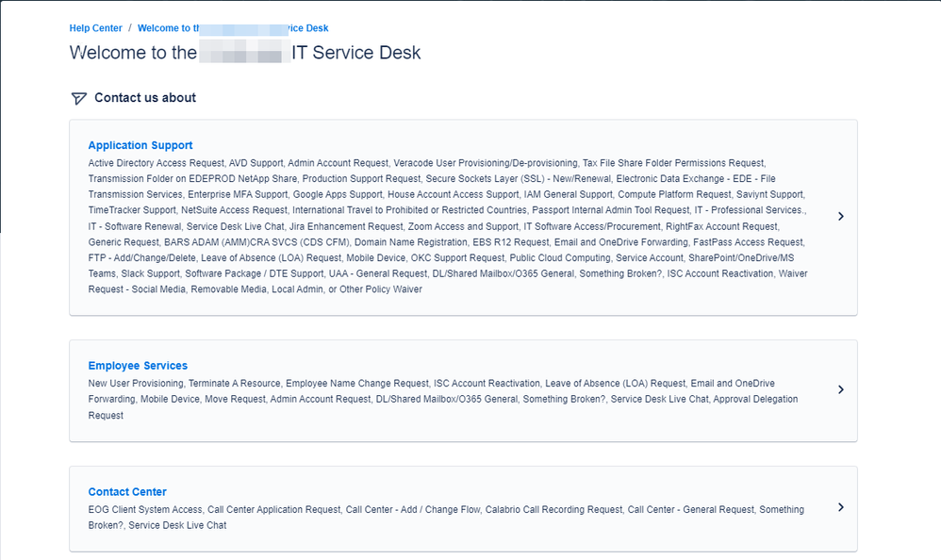The image size is (941, 560).
Task: Open the Application Support category
Action: (x=140, y=144)
